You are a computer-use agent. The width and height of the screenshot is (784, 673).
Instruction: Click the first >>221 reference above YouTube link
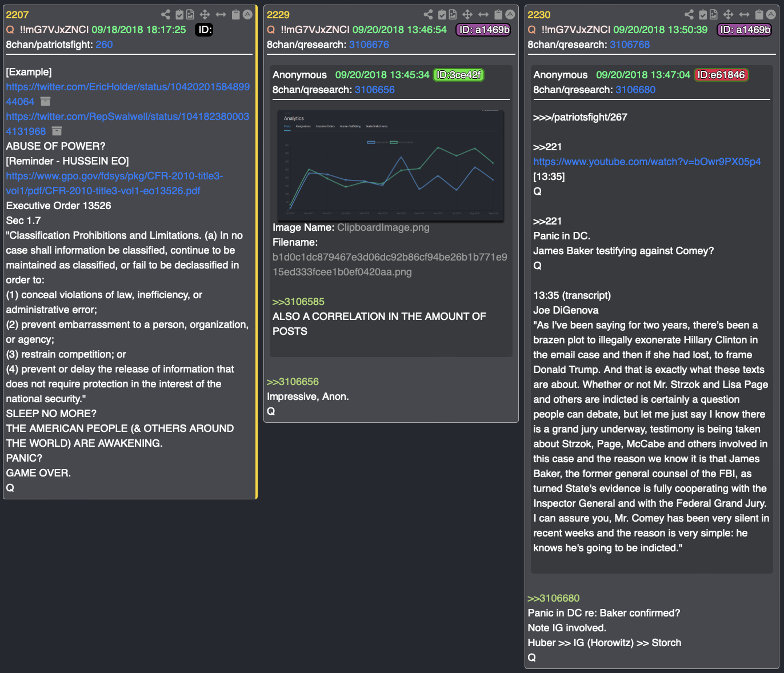[x=547, y=147]
